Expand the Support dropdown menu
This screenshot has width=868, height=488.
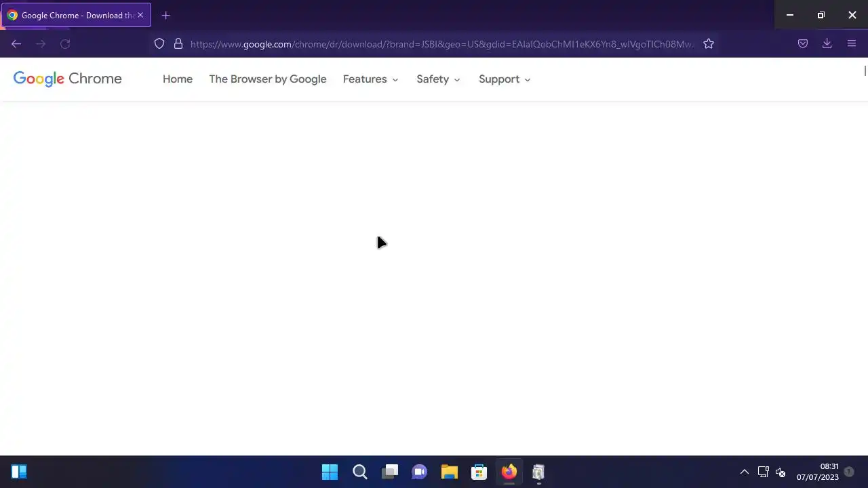pos(505,79)
